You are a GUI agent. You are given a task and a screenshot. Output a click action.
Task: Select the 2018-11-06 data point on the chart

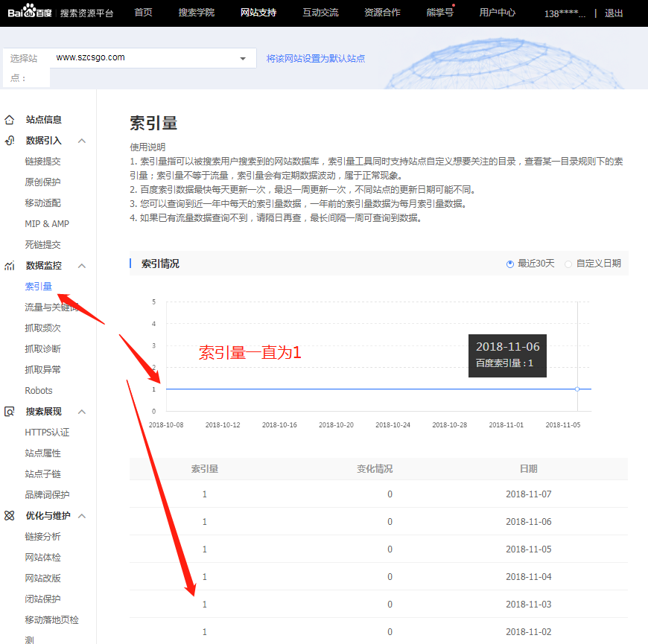(x=577, y=388)
